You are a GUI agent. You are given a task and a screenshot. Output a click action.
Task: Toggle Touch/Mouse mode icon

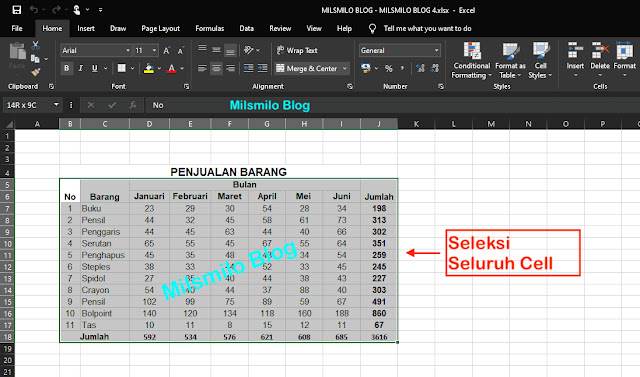tap(77, 10)
